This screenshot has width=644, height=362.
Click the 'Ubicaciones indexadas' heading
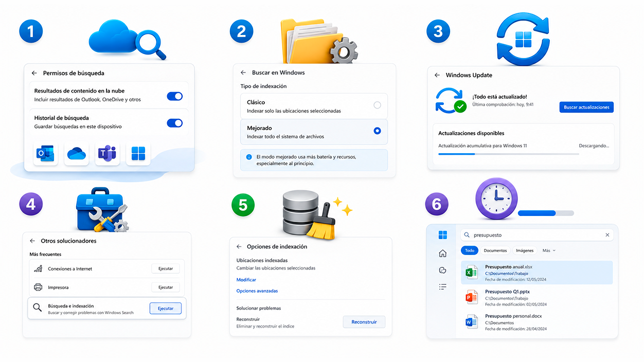(x=262, y=261)
